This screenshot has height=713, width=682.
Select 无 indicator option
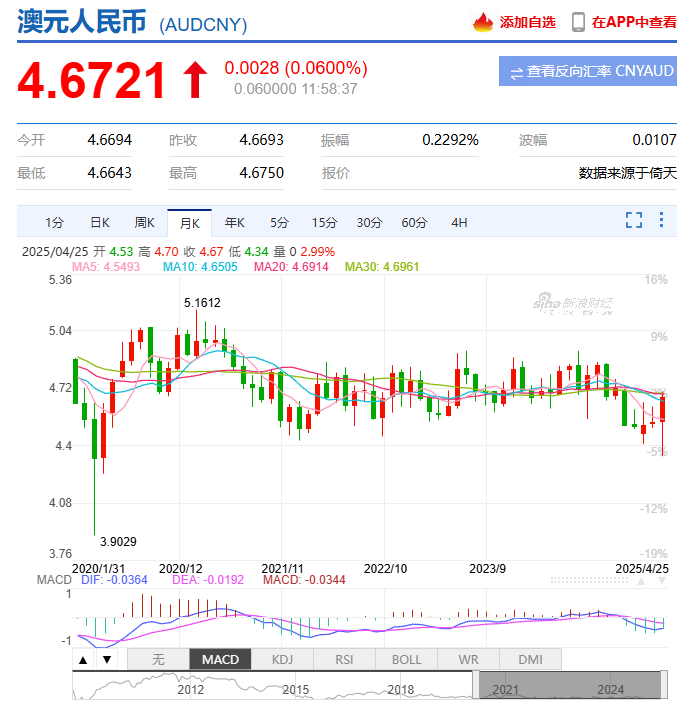[x=158, y=660]
